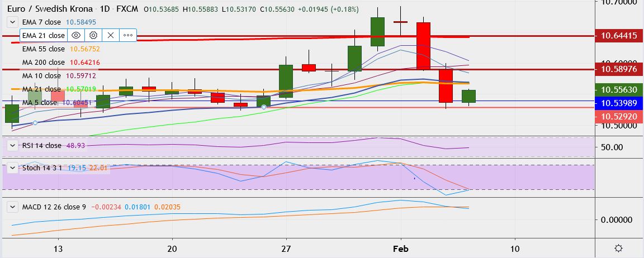This screenshot has width=644, height=258.
Task: Open EMA 21 settings gear
Action: pyautogui.click(x=93, y=35)
